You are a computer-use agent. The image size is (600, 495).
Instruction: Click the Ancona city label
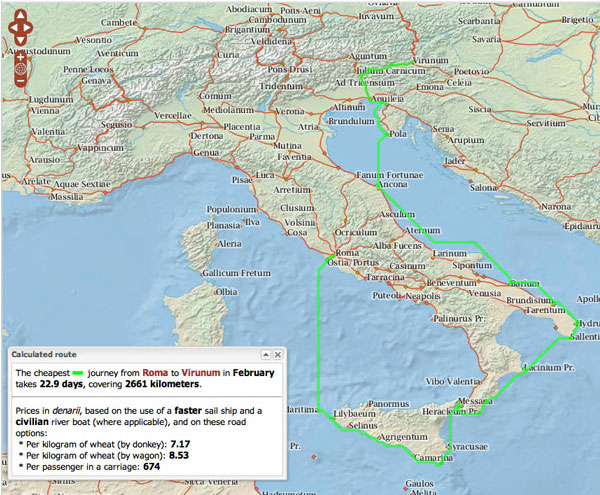pyautogui.click(x=393, y=184)
